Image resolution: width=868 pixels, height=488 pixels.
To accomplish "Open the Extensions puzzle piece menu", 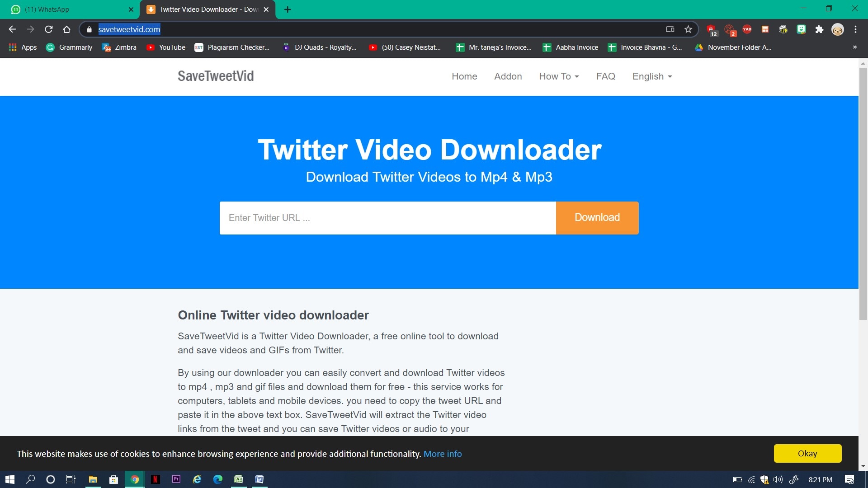I will click(x=819, y=29).
